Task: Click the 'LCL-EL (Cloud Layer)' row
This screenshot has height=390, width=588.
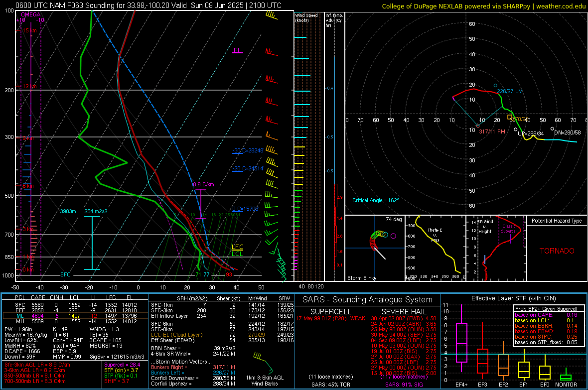Action: (x=222, y=335)
